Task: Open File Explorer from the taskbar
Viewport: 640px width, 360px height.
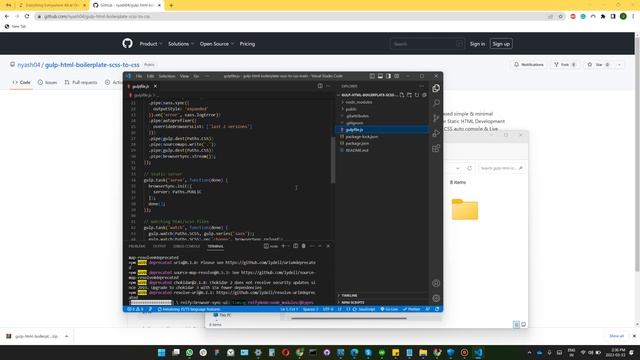Action: click(423, 352)
